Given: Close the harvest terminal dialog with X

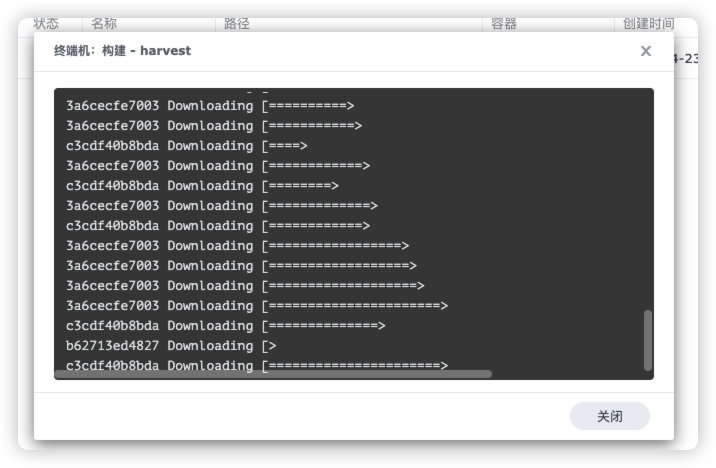Looking at the screenshot, I should [645, 51].
